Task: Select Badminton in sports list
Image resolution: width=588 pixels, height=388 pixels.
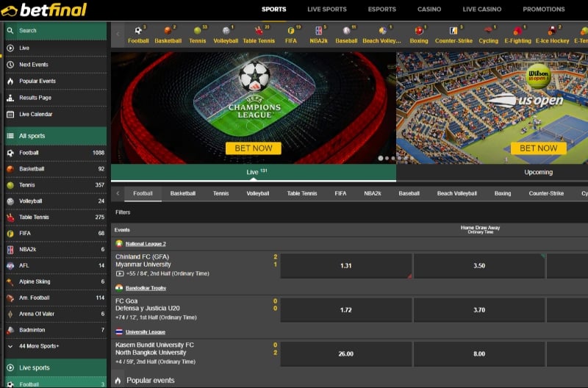Action: pyautogui.click(x=56, y=330)
